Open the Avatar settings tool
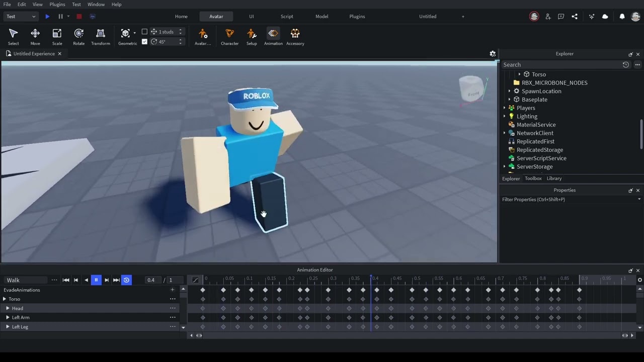The width and height of the screenshot is (644, 362). [x=203, y=37]
